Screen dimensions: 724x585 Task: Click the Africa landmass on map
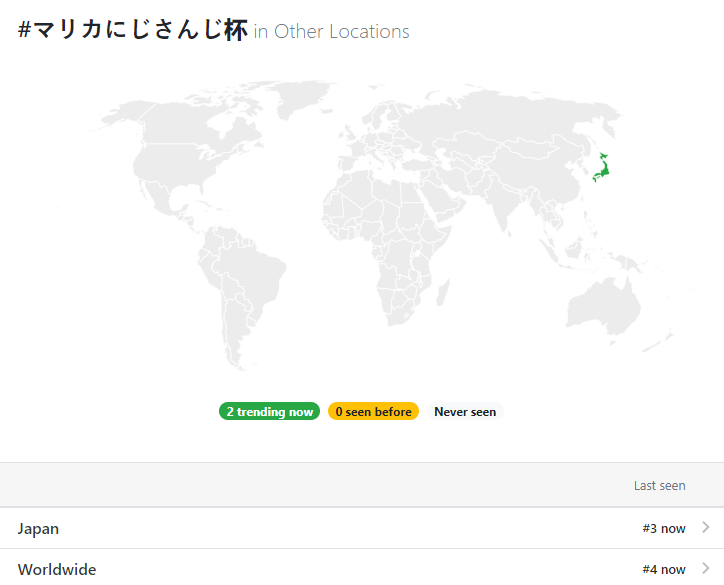click(390, 240)
